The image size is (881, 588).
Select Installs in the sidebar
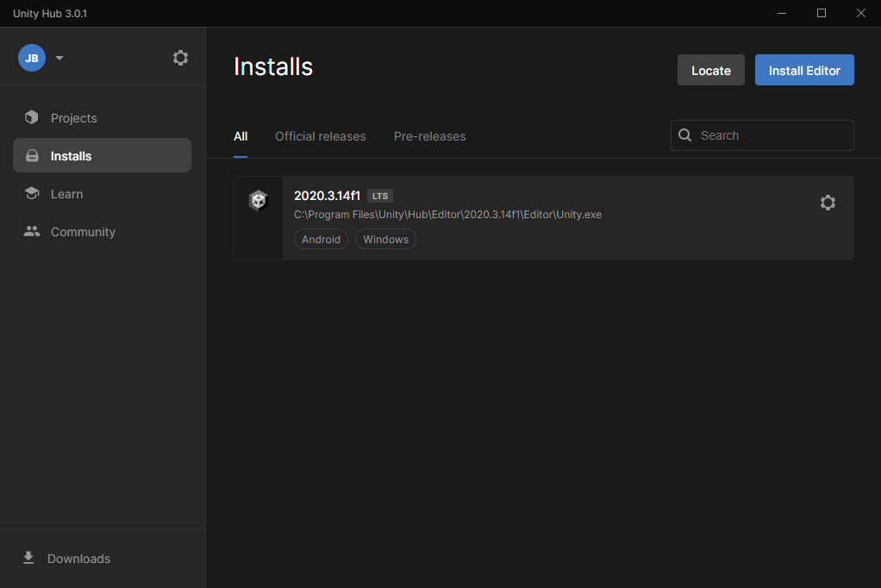[102, 156]
